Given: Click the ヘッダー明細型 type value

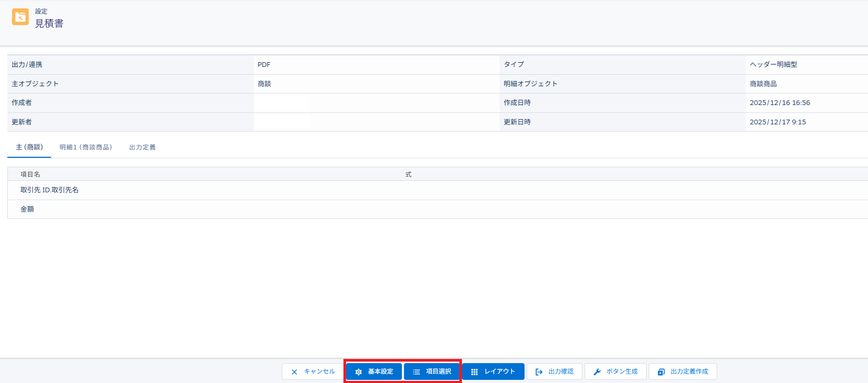Looking at the screenshot, I should (773, 65).
